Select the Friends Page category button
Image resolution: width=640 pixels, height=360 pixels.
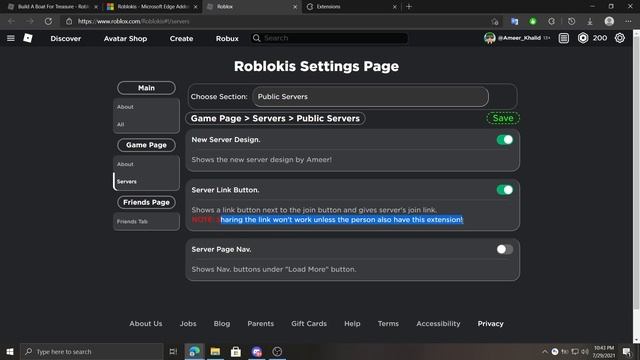[x=146, y=202]
